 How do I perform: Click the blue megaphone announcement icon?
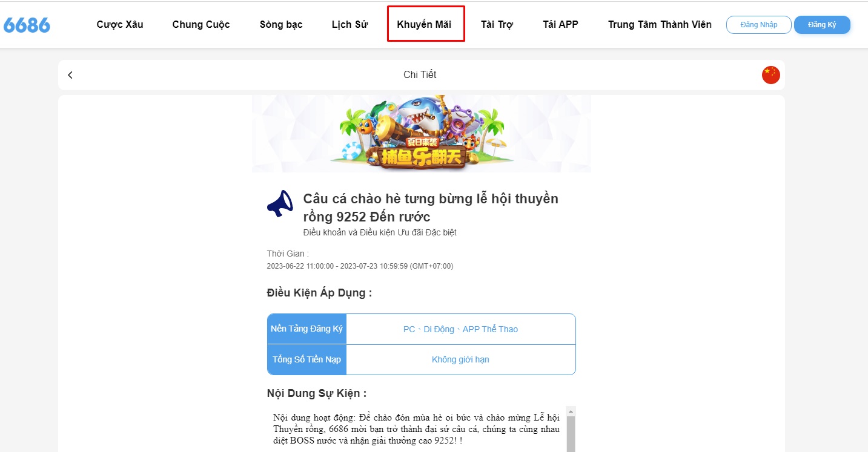[280, 204]
